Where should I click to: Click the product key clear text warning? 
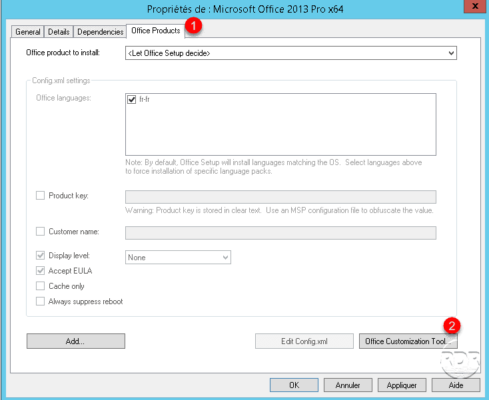[x=279, y=210]
